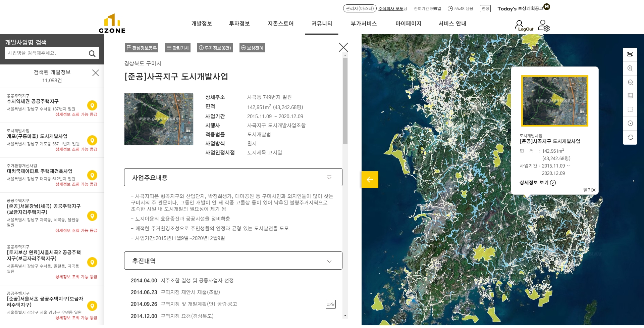Image resolution: width=644 pixels, height=328 pixels.
Task: Click the GZONE logo
Action: click(112, 24)
